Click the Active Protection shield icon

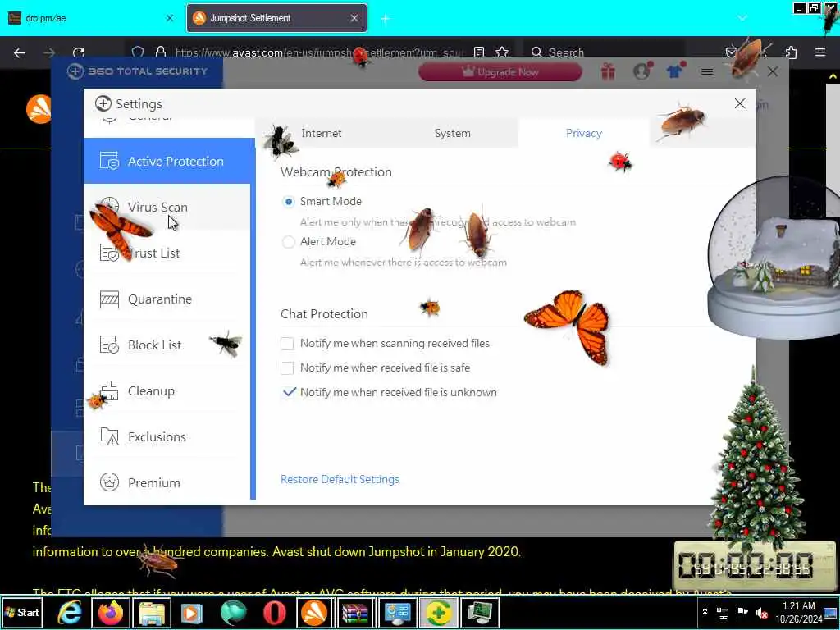pos(109,161)
